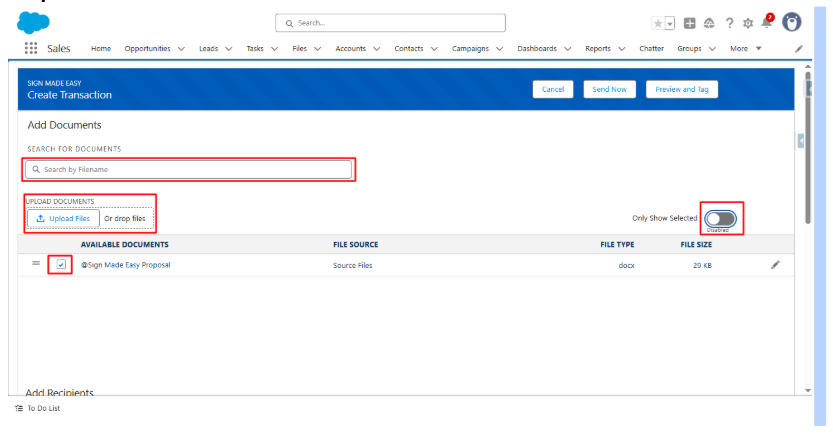Toggle the Only Show Selected switch
The height and width of the screenshot is (439, 833).
point(720,218)
